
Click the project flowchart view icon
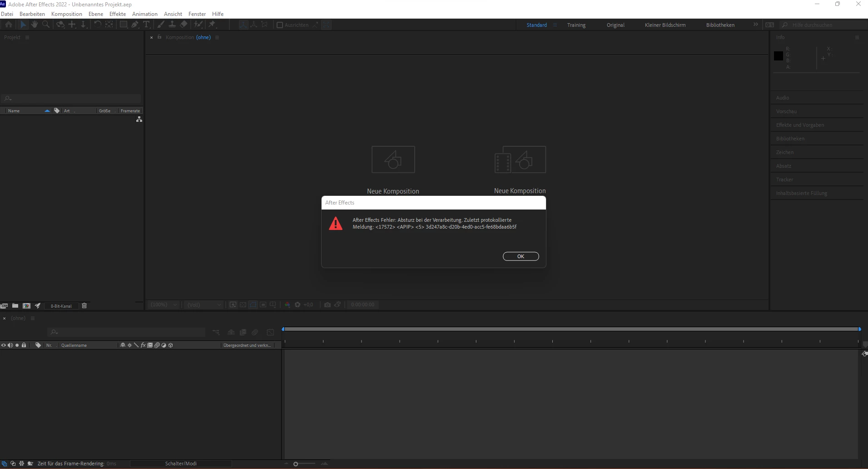139,119
